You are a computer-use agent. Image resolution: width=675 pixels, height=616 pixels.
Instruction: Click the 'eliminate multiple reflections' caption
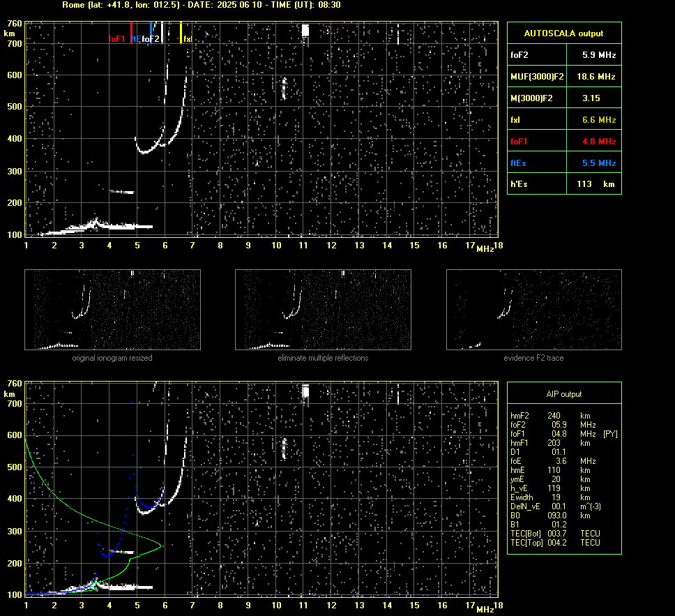pyautogui.click(x=323, y=358)
